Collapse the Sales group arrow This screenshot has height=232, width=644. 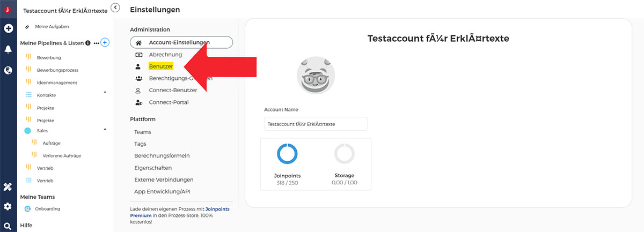[x=105, y=129]
